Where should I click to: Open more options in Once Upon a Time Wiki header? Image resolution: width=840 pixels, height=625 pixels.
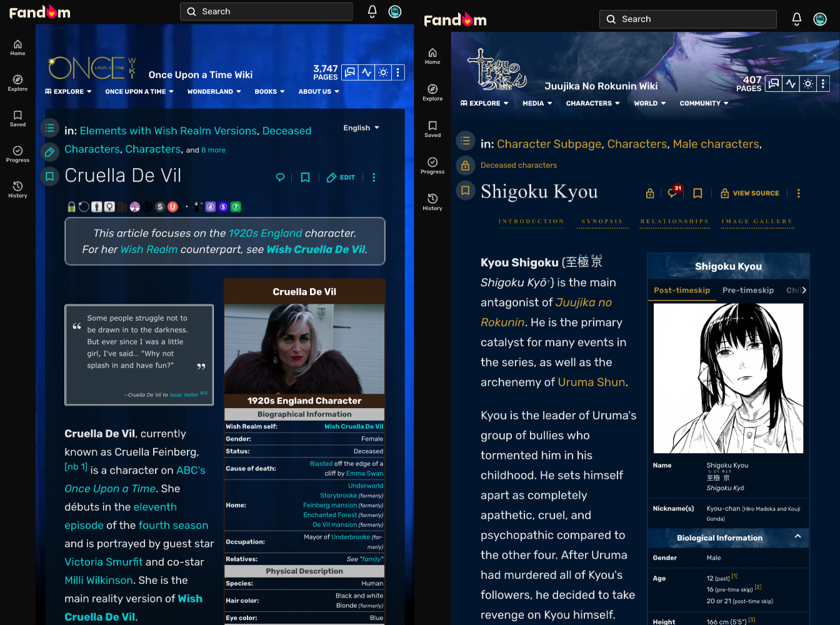pyautogui.click(x=397, y=72)
